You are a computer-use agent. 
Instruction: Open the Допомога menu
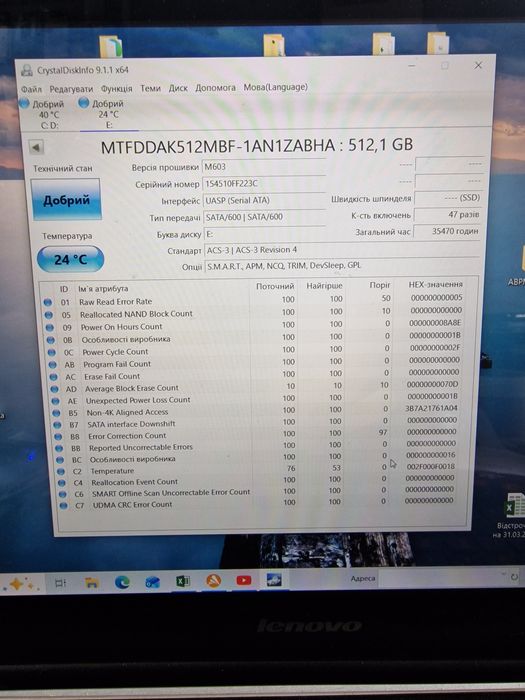[215, 88]
